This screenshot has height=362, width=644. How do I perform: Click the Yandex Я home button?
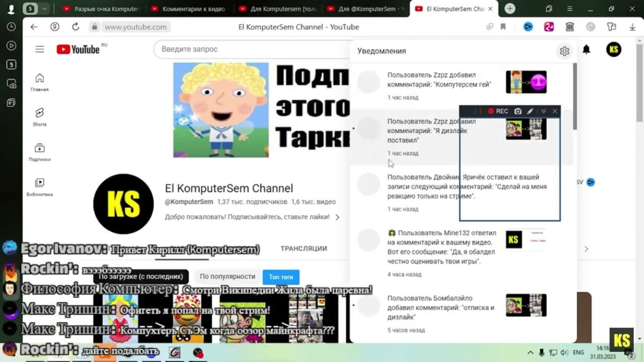click(x=55, y=27)
